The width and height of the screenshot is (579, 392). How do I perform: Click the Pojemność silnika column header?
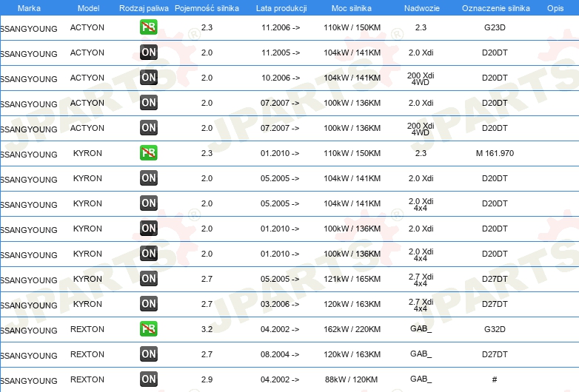207,7
